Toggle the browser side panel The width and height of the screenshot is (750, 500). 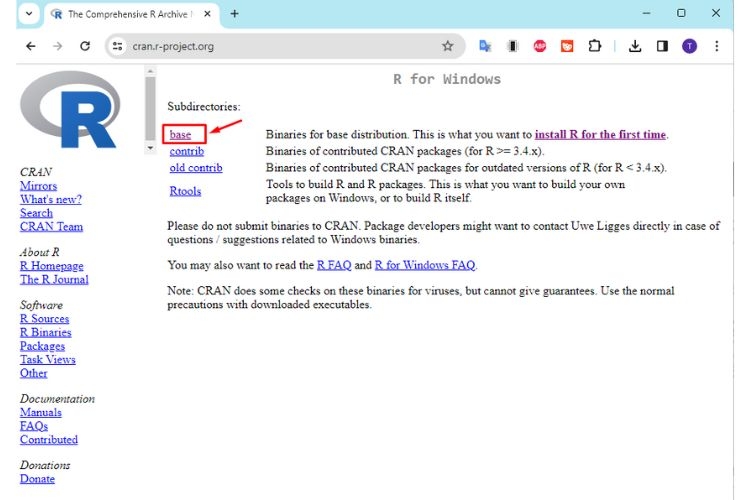(x=662, y=46)
